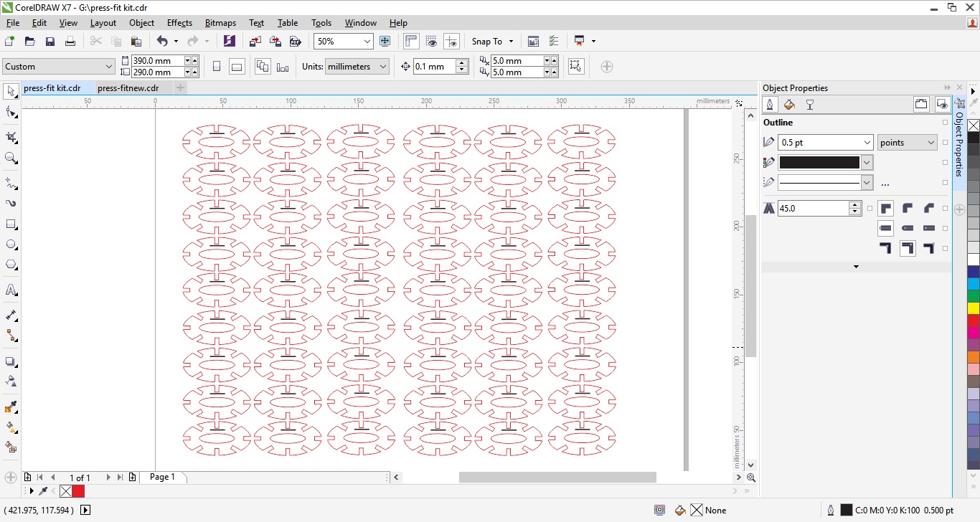Pick the yellow swatch in the color palette
Viewport: 980px width, 522px height.
pos(973,308)
